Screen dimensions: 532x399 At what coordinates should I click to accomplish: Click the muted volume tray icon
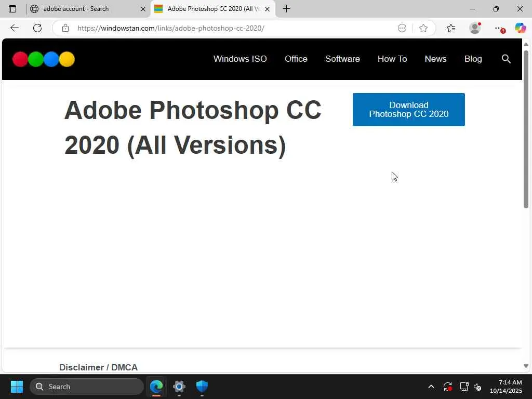477,387
